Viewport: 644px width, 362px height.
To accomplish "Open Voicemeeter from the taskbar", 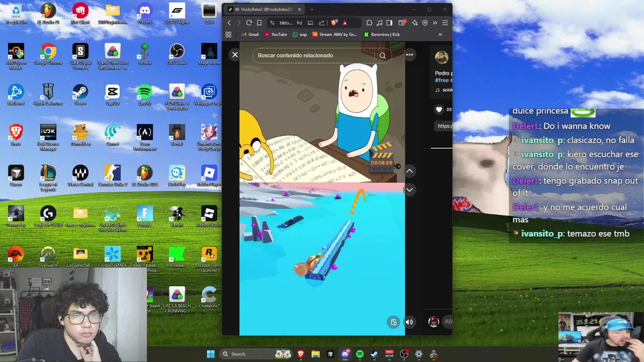I will coord(389,354).
